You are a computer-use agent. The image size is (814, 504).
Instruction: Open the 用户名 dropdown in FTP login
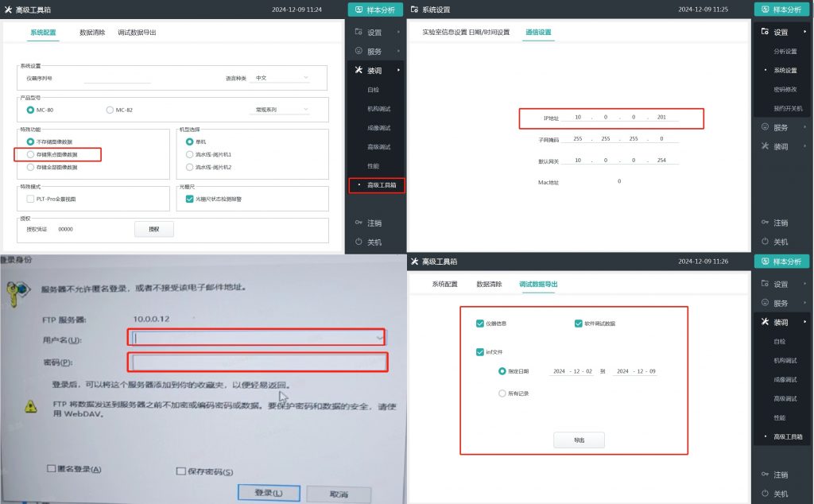pos(378,339)
